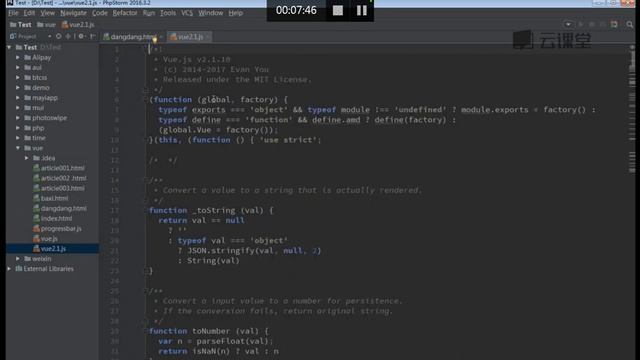Click the editor vertical scrollbar
640x360 pixels.
click(x=632, y=202)
